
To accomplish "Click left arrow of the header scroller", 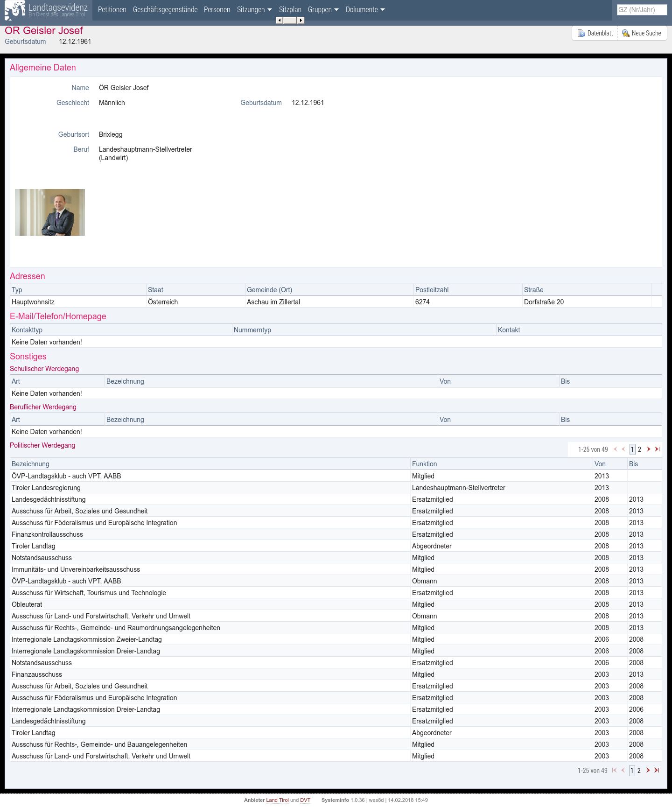I will pyautogui.click(x=279, y=20).
